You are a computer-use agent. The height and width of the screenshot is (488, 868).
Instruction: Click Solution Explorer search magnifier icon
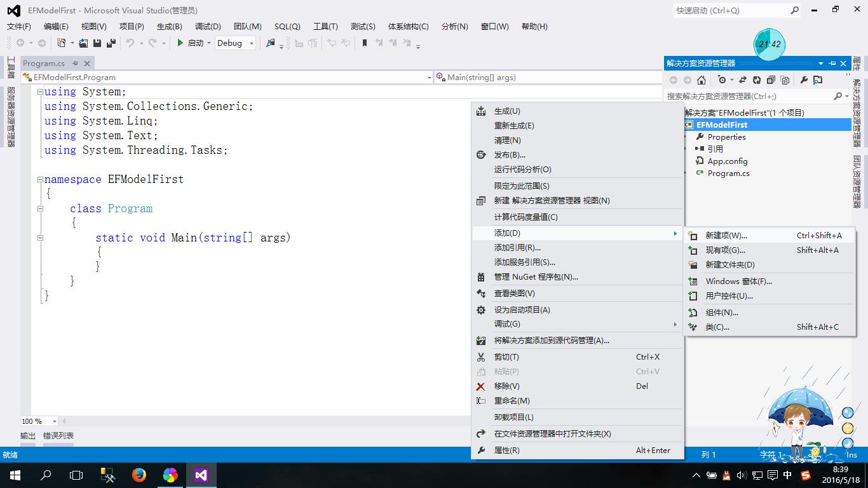tap(837, 96)
